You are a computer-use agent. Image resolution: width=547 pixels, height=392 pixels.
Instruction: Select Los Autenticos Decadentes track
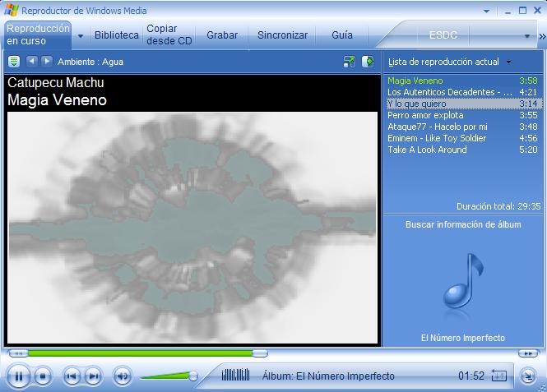(x=462, y=92)
